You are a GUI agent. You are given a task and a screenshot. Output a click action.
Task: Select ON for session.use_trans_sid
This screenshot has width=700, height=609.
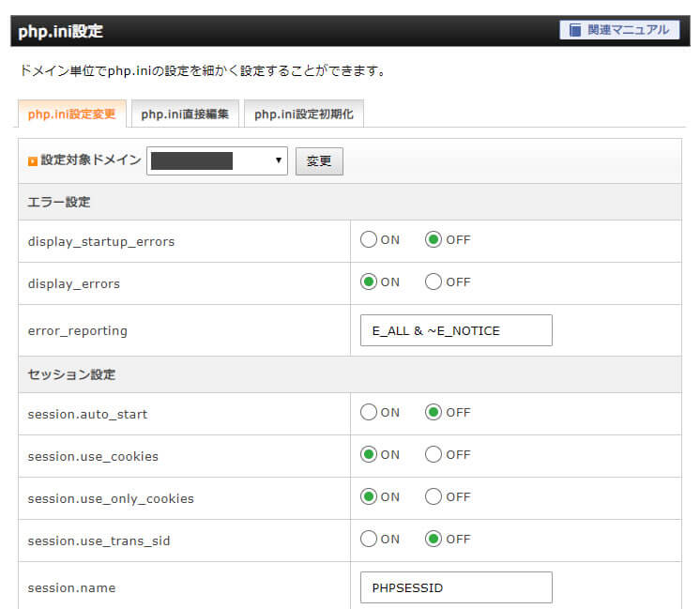[x=369, y=539]
